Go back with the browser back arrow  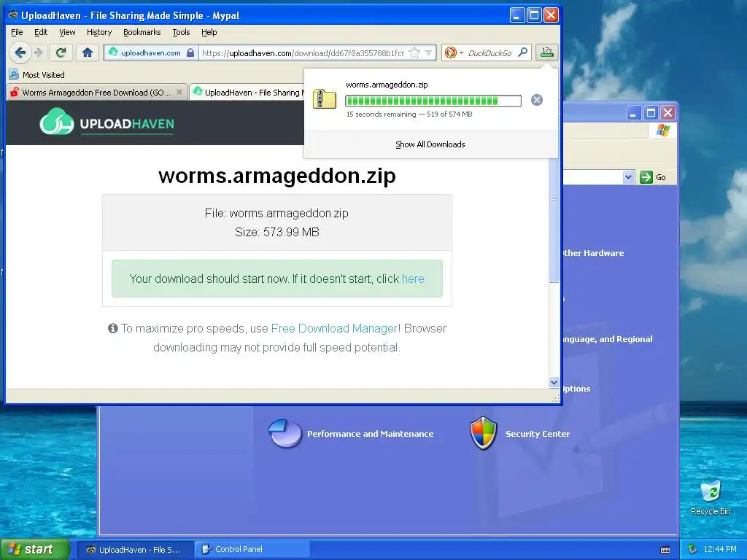[x=20, y=52]
